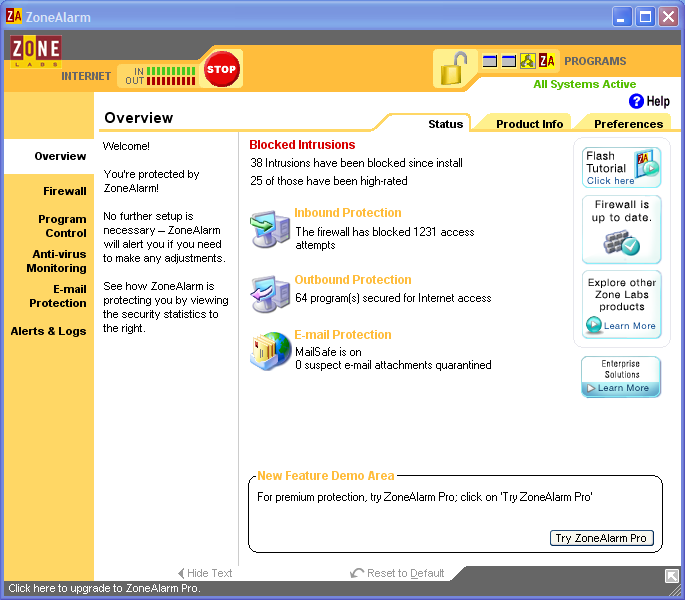685x600 pixels.
Task: Click the PROGRAMS label
Action: 595,61
